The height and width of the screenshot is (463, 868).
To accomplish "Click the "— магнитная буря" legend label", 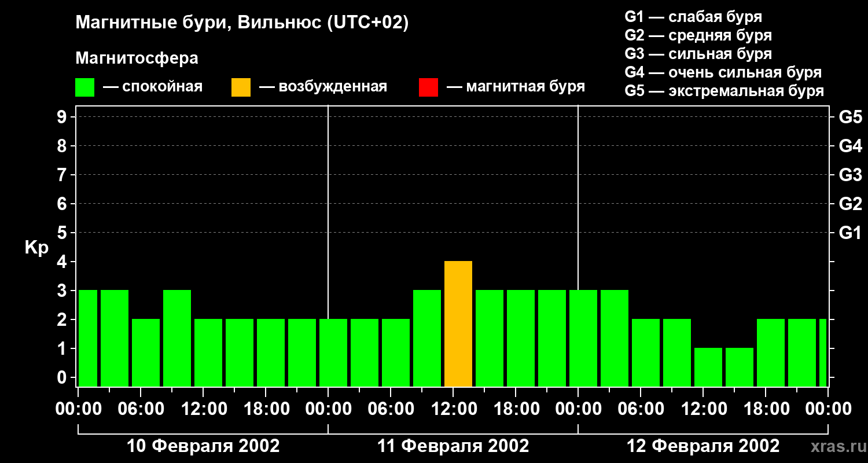I will (516, 87).
